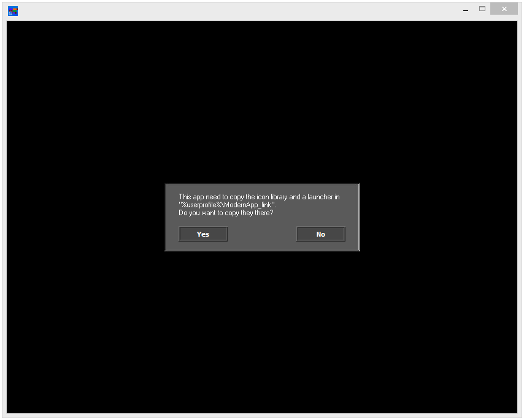Viewport: 524px width, 420px height.
Task: Decline copying with the No button
Action: point(320,234)
